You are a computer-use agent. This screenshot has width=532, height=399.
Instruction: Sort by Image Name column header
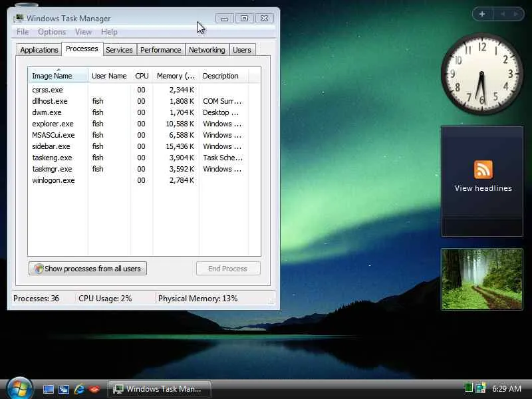click(x=58, y=76)
